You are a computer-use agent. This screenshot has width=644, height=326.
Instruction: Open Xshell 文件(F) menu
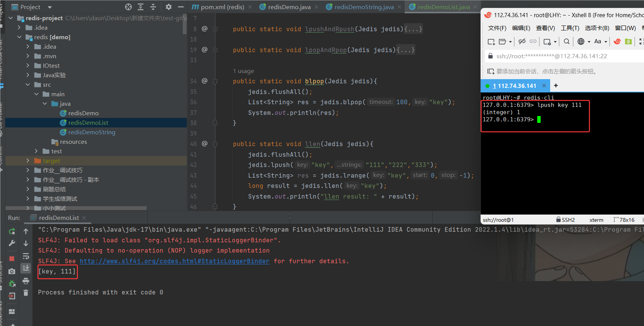point(497,28)
